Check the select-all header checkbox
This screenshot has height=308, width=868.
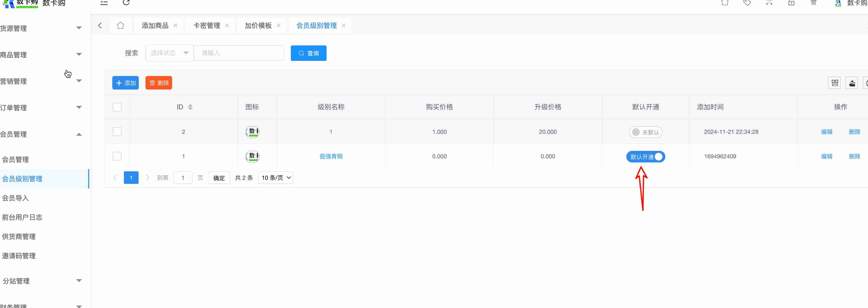click(x=117, y=107)
